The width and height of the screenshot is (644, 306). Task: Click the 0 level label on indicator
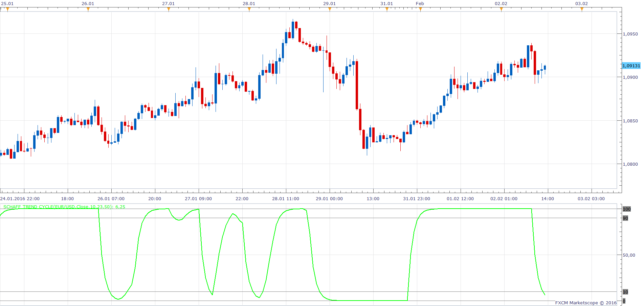click(624, 301)
